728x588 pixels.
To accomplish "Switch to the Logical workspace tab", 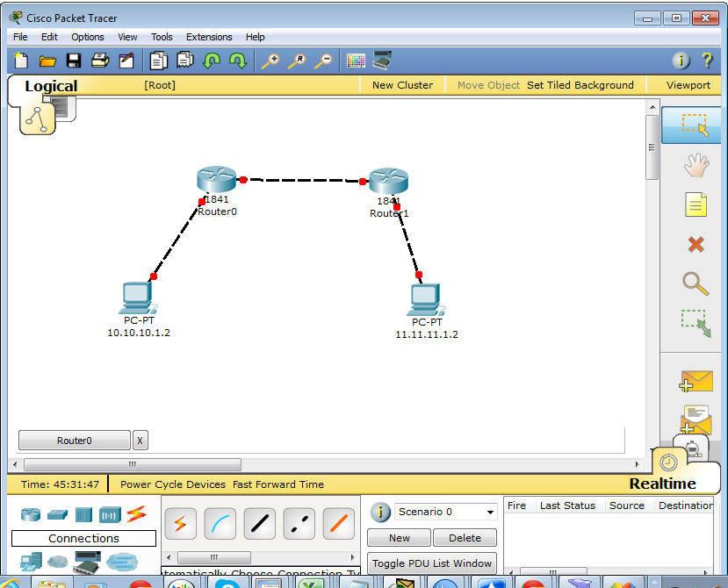I will (51, 86).
